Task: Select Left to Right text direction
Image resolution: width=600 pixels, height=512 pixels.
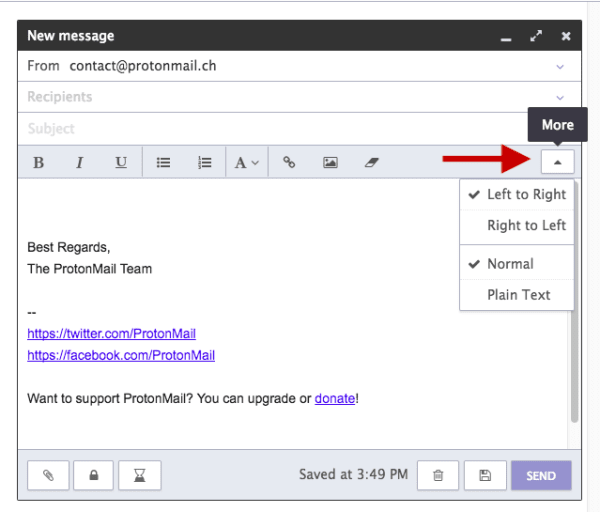Action: (517, 194)
